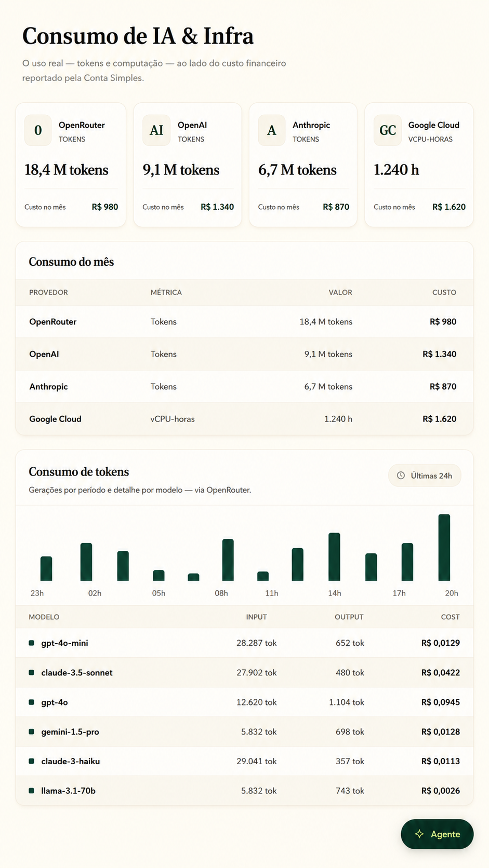This screenshot has height=868, width=489.
Task: Sort by the INPUT column header
Action: coord(256,617)
